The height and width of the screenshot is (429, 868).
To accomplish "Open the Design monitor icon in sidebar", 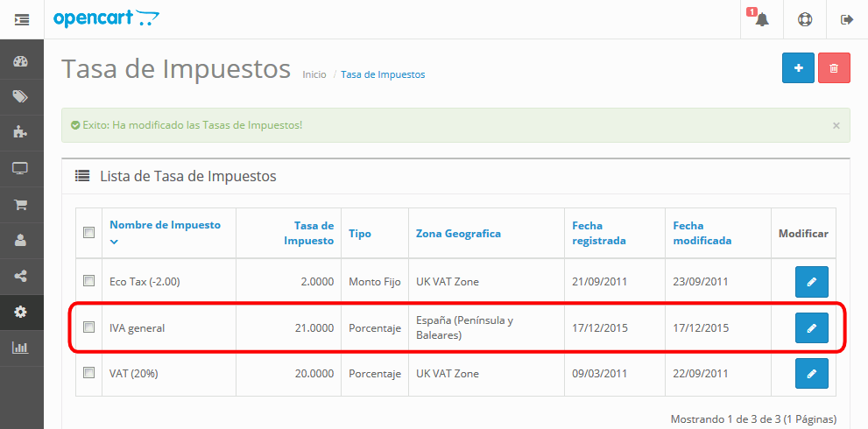I will (x=20, y=168).
